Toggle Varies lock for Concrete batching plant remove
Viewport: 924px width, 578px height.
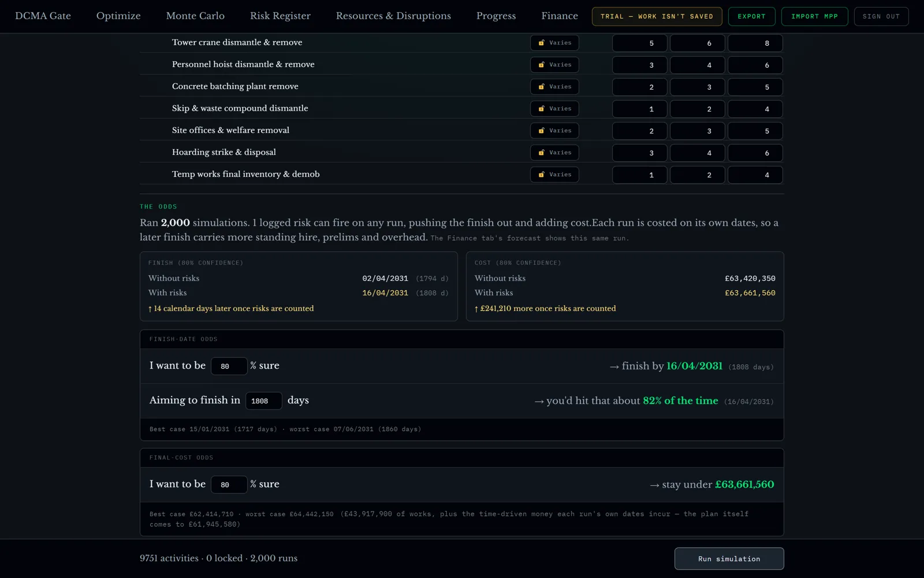click(554, 87)
